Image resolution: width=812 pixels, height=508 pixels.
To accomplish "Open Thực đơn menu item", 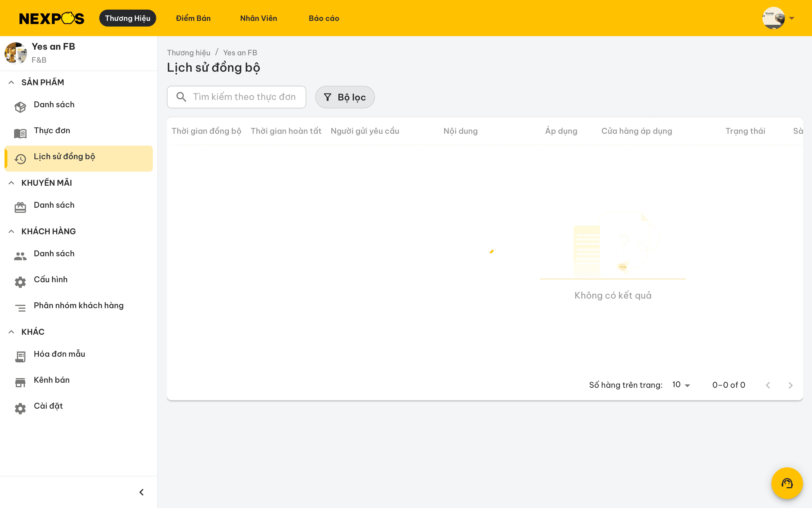I will point(78,133).
